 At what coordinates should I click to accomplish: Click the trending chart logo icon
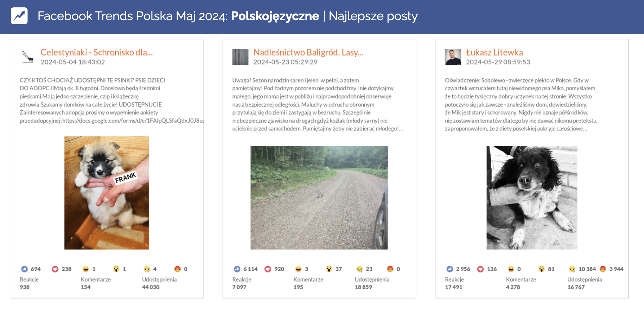(19, 16)
